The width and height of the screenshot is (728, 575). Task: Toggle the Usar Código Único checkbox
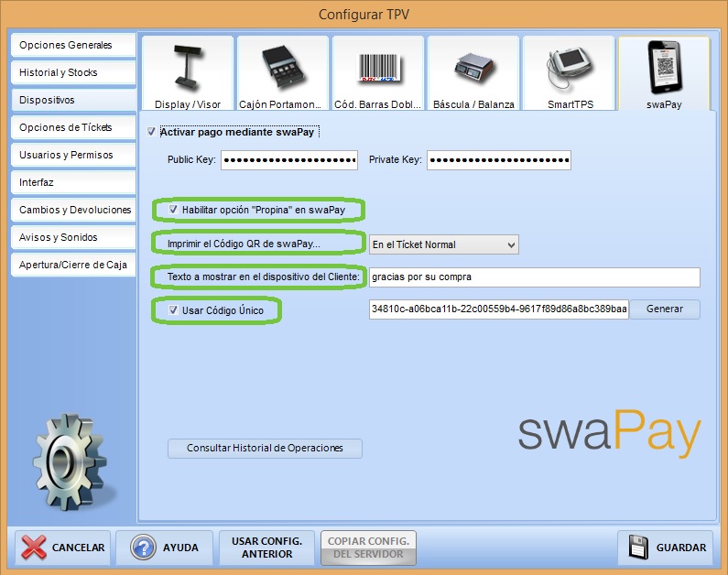point(173,310)
